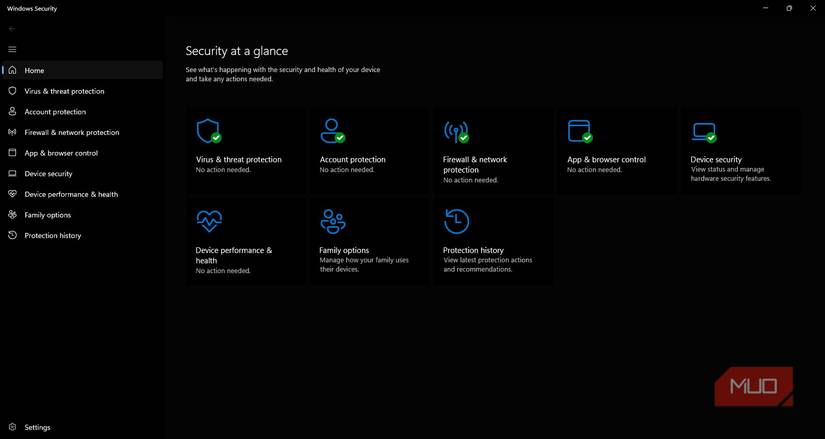Open the Protection history card title
This screenshot has width=825, height=439.
point(473,250)
